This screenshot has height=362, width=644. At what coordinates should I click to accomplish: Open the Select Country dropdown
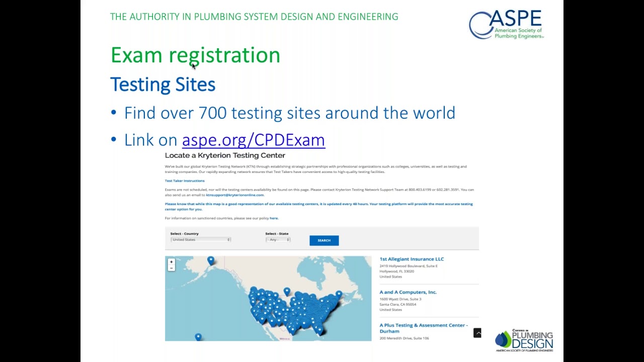point(200,240)
